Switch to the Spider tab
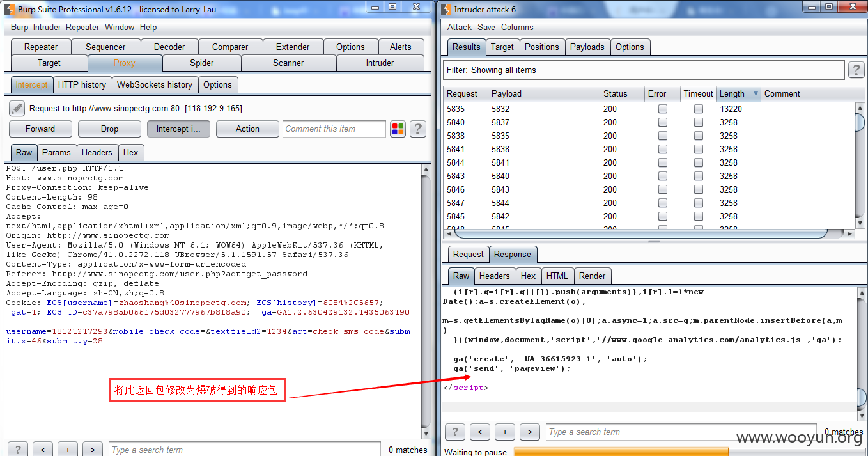 202,63
